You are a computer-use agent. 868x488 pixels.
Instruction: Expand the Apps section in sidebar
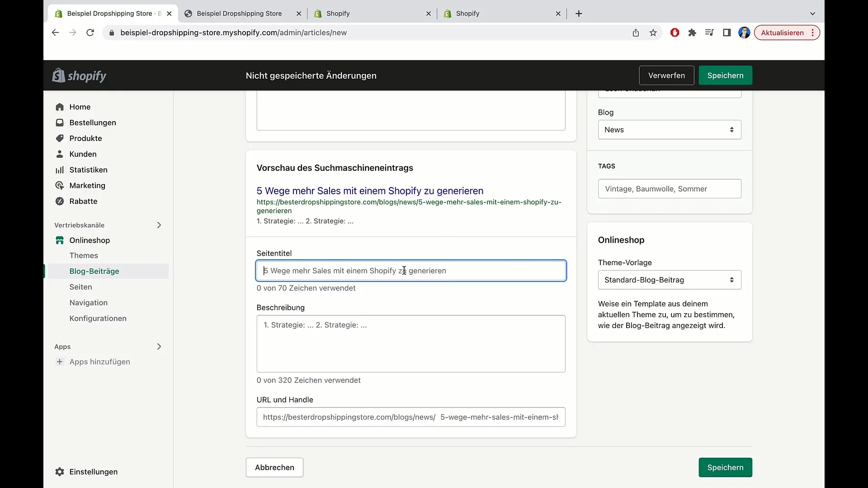pos(159,346)
